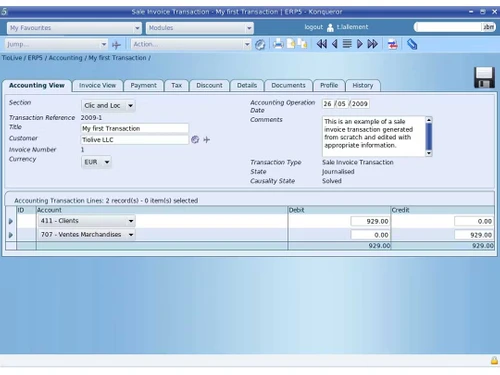Expand the 411 - Clients row arrow

click(x=11, y=221)
